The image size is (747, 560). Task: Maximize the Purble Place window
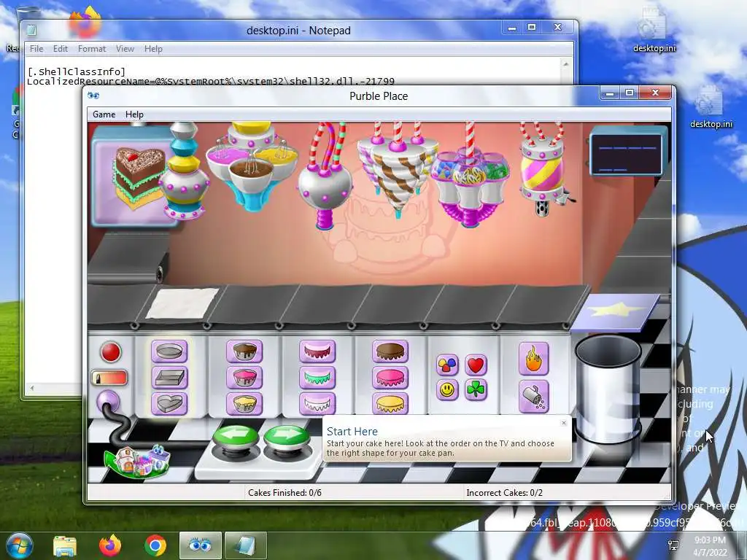[630, 93]
